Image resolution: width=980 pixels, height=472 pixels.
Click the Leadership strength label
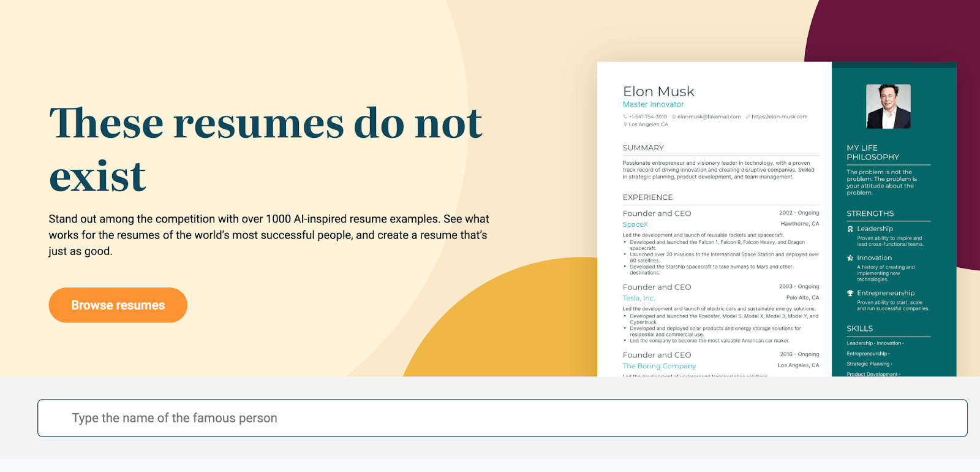click(875, 229)
